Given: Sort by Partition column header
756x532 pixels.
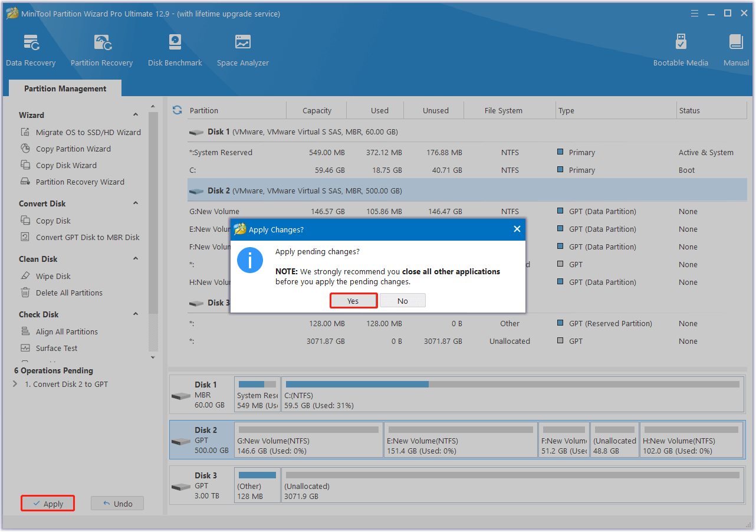Looking at the screenshot, I should coord(204,110).
